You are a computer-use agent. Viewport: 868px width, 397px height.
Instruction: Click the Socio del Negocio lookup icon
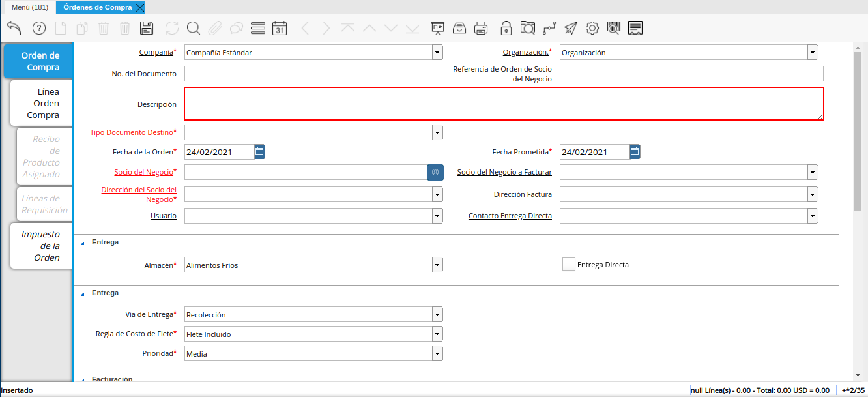tap(435, 172)
